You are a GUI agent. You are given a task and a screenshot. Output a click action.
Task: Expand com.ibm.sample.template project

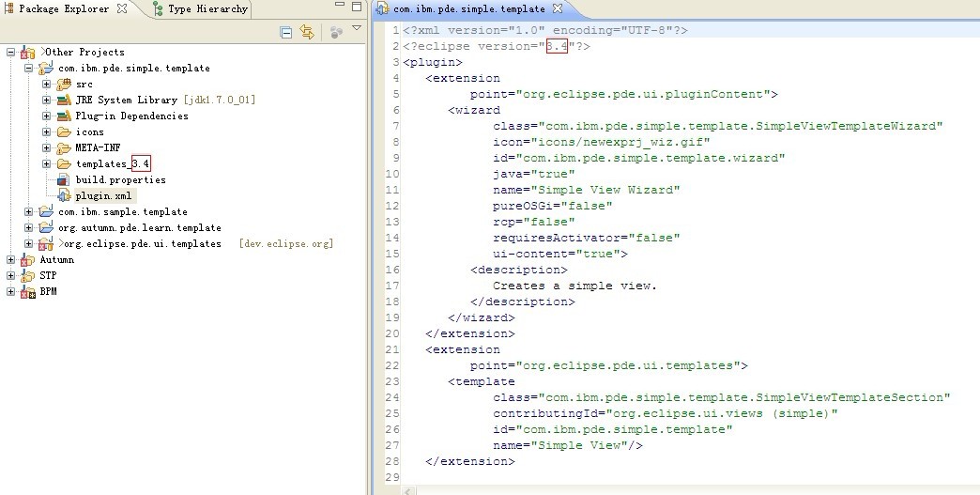click(29, 212)
